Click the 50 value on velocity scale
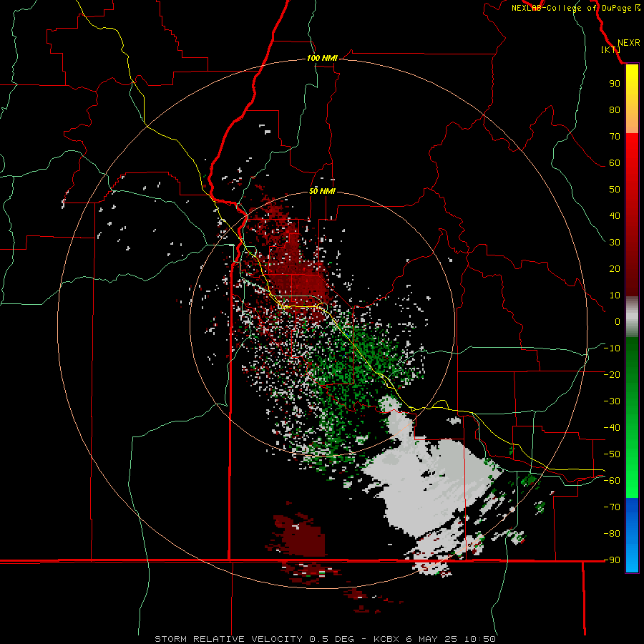Viewport: 644px width, 644px height. (x=615, y=190)
